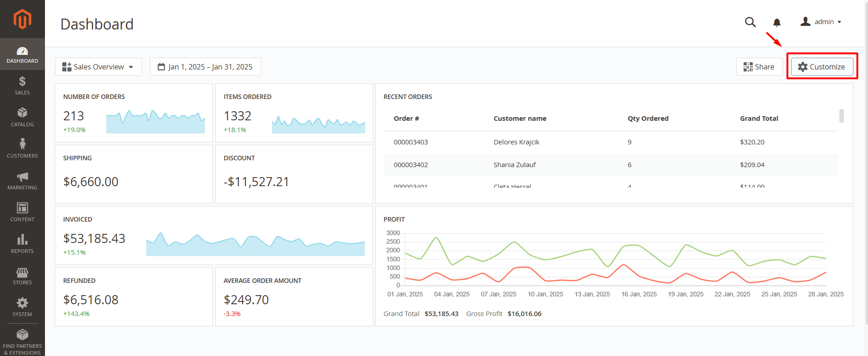Open the Content sidebar menu

coord(22,212)
